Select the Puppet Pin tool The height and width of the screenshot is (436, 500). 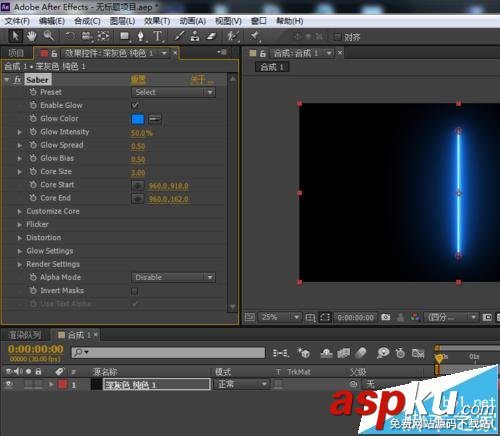[x=254, y=36]
